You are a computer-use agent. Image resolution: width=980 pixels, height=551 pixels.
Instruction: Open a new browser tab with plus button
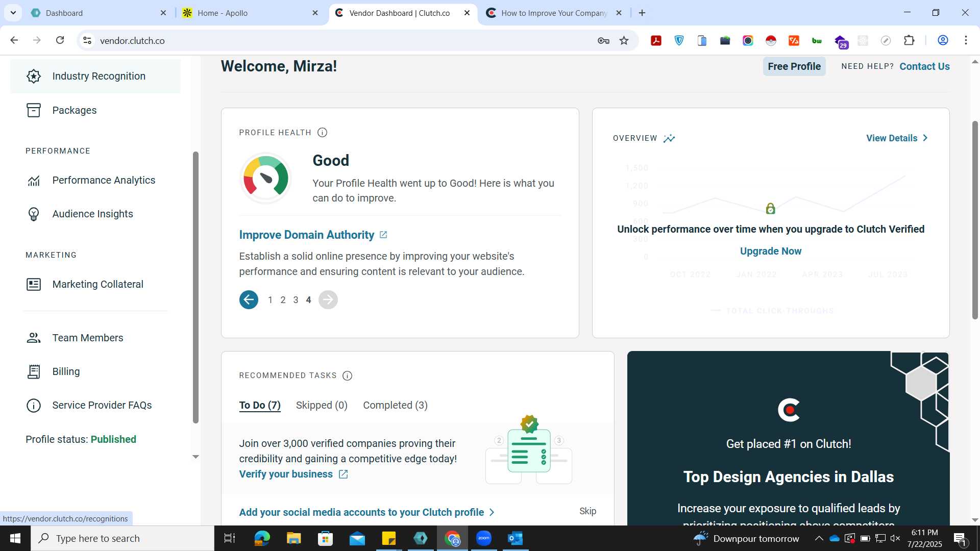tap(642, 13)
